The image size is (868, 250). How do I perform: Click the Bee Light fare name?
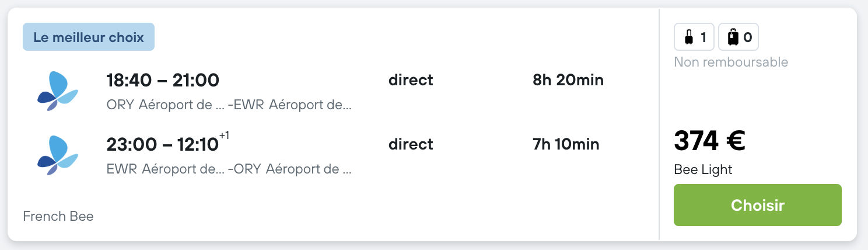click(x=703, y=170)
